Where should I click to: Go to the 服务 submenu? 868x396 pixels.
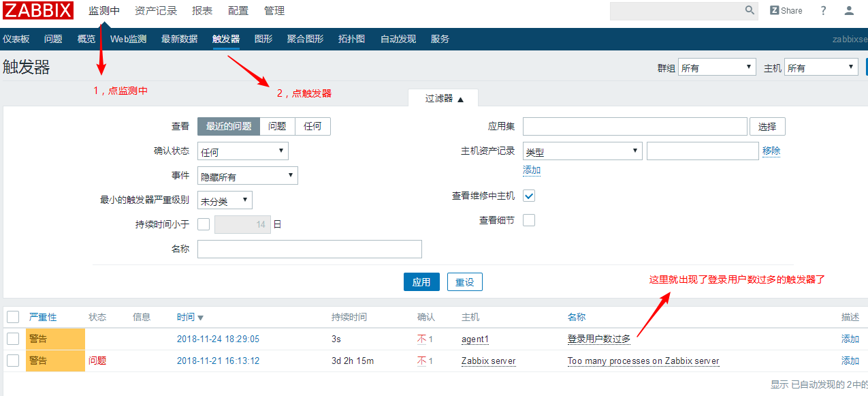(x=440, y=40)
